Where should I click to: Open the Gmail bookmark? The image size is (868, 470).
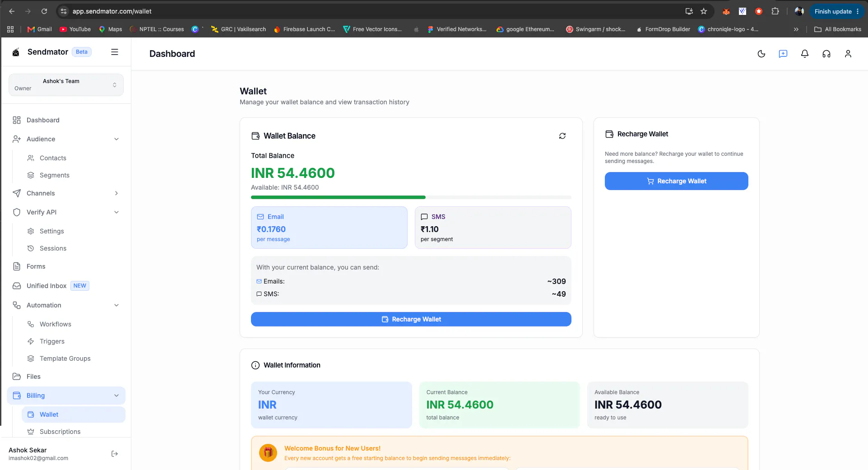[40, 29]
